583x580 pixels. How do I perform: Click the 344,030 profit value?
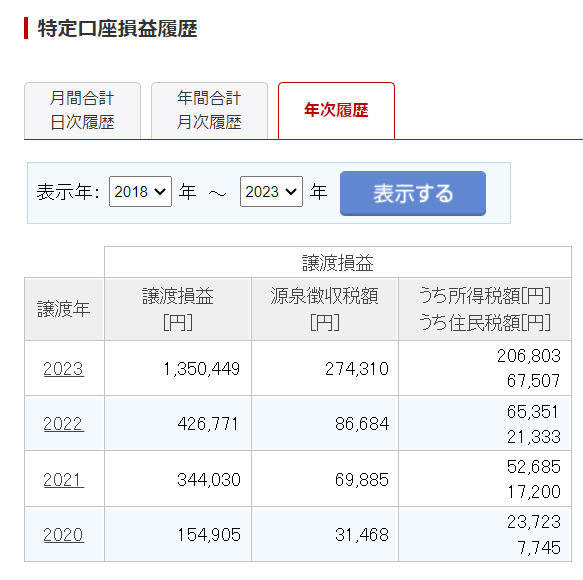point(209,480)
